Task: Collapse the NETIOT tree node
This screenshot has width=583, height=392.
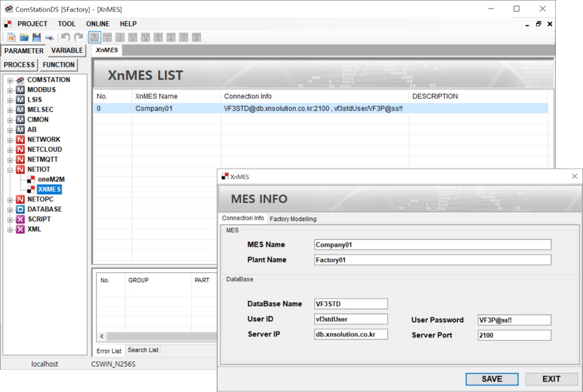Action: 10,170
